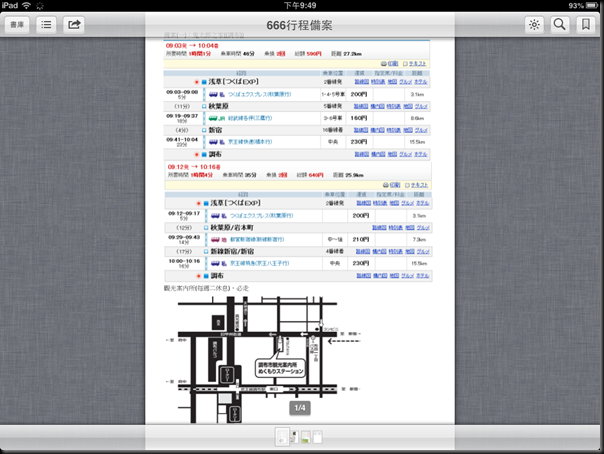Tap the 666行程備案 document title

pos(299,25)
